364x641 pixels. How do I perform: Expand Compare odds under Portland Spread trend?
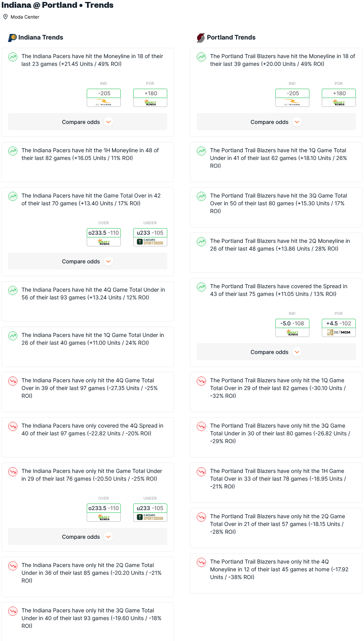pyautogui.click(x=276, y=352)
